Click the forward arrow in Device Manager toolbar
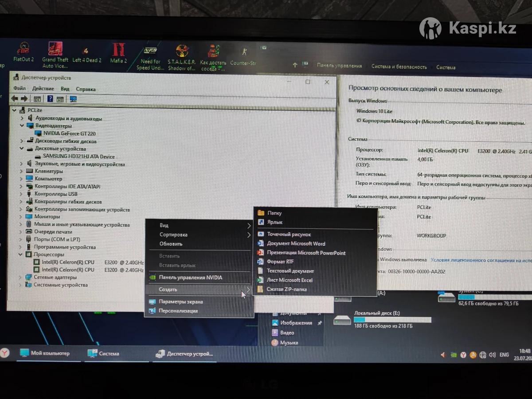 (x=24, y=98)
